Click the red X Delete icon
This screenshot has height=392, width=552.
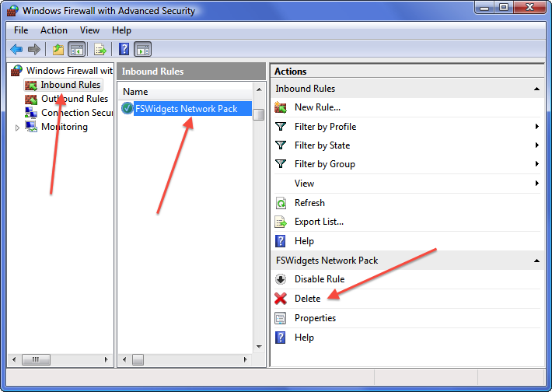tap(281, 299)
